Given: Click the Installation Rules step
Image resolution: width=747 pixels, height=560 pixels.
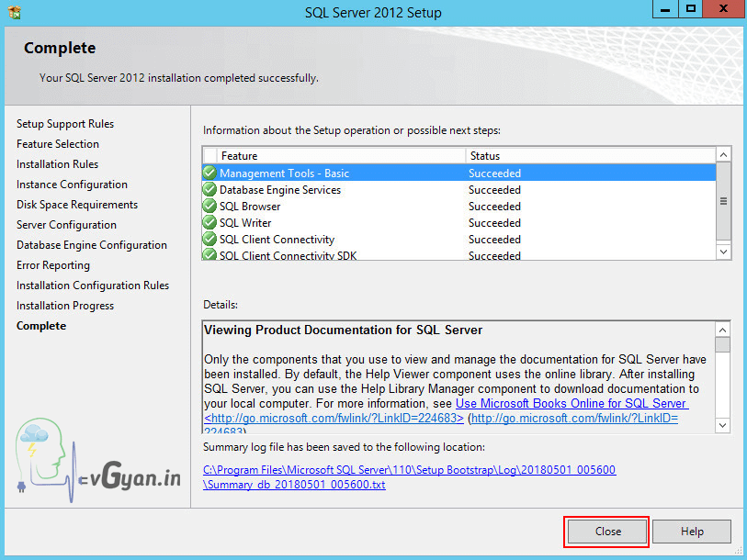Looking at the screenshot, I should [57, 163].
